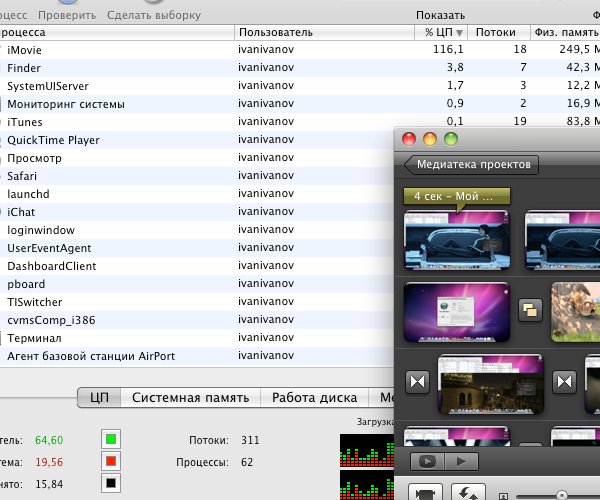Switch to the Системная память tab
Screen dimensions: 600x500
pyautogui.click(x=191, y=397)
